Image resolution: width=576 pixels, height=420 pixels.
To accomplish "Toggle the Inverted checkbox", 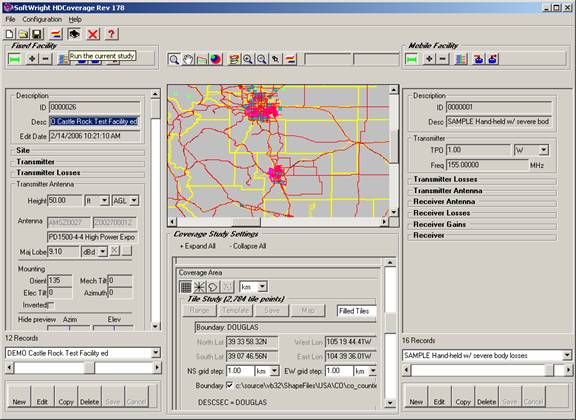I will [x=51, y=305].
